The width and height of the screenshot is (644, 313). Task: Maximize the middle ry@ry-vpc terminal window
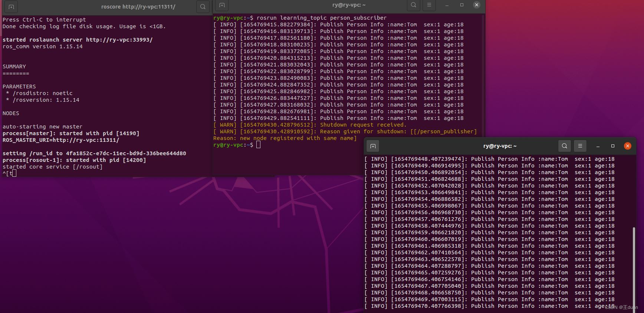point(462,5)
